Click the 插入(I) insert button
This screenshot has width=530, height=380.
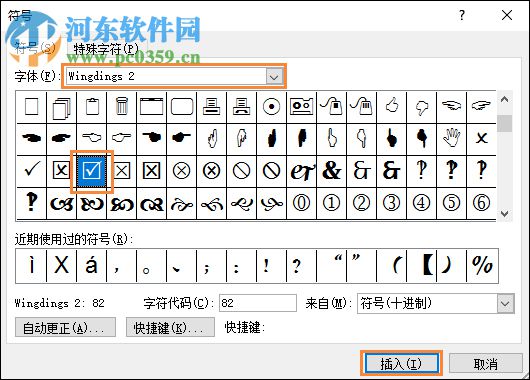coord(401,364)
